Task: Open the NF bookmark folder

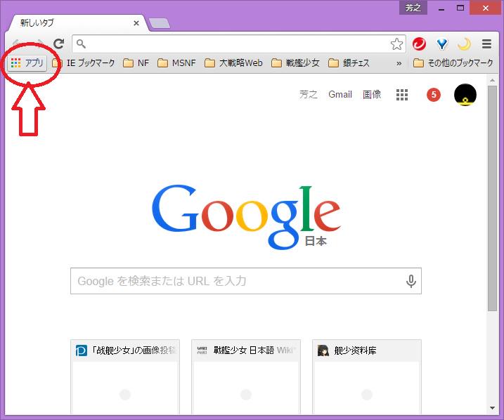Action: (136, 63)
